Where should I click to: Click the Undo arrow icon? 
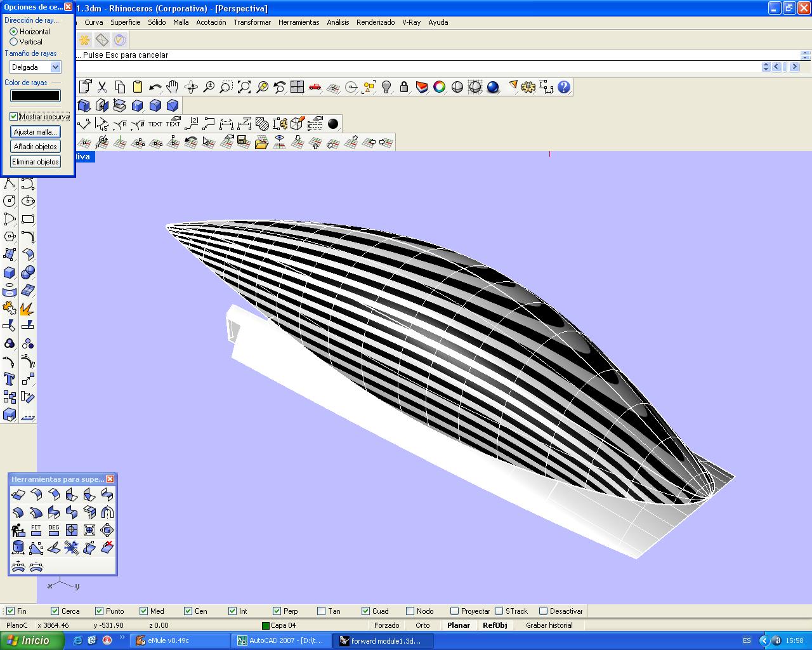point(155,87)
